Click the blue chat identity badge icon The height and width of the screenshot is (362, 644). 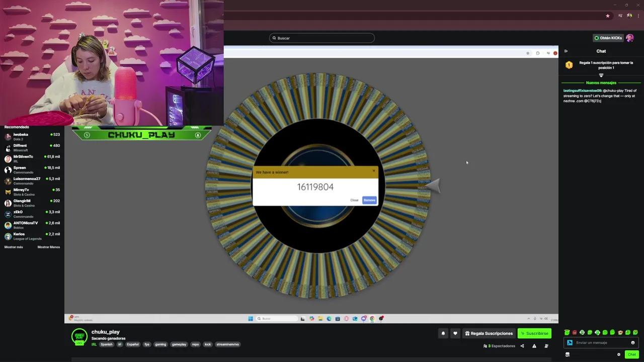[x=570, y=343]
